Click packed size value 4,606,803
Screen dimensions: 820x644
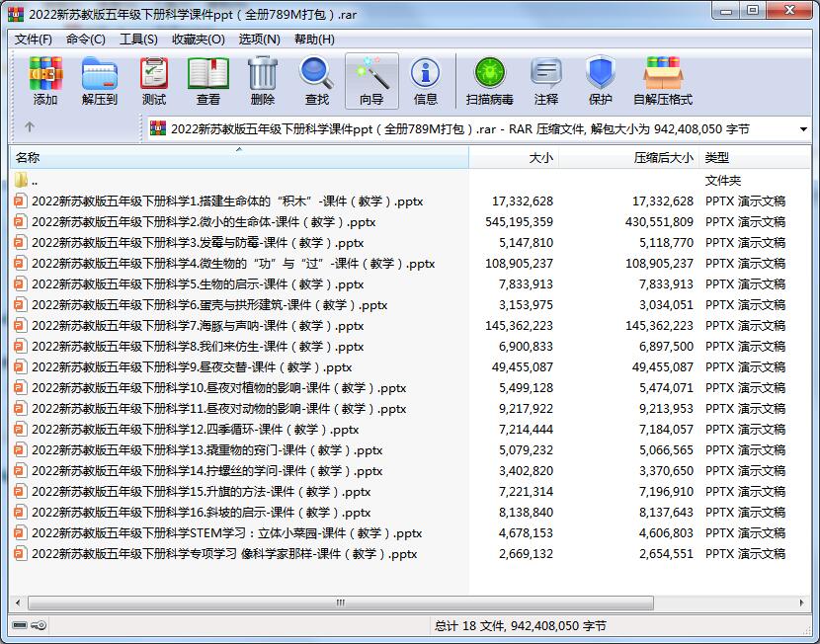pos(666,532)
